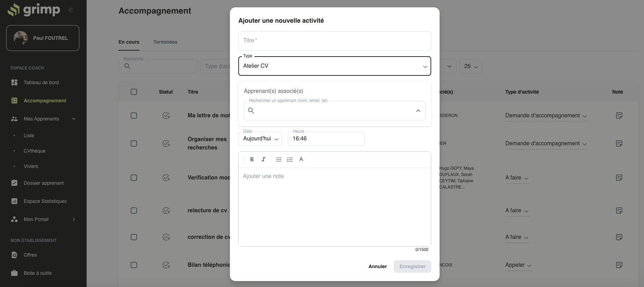The width and height of the screenshot is (644, 287).
Task: Click the Enregistrer button
Action: pos(412,266)
